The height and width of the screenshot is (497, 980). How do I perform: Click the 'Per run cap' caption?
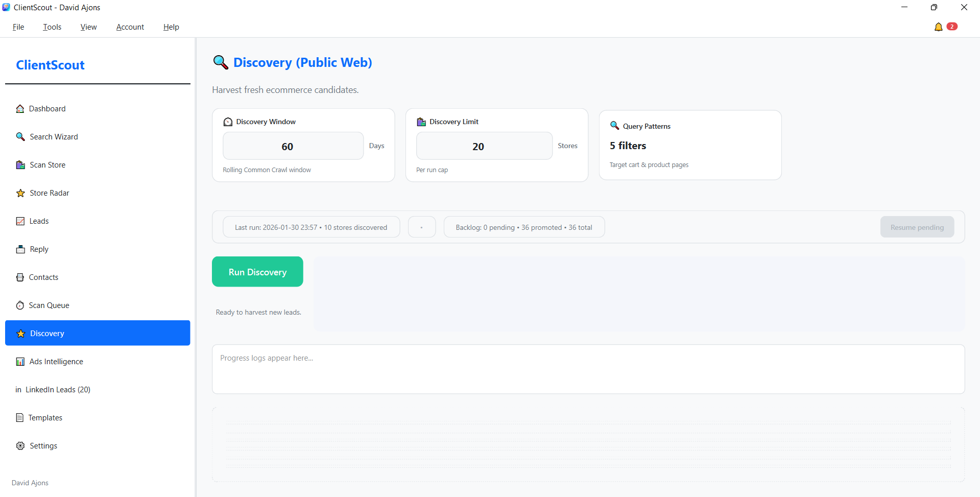pos(432,170)
